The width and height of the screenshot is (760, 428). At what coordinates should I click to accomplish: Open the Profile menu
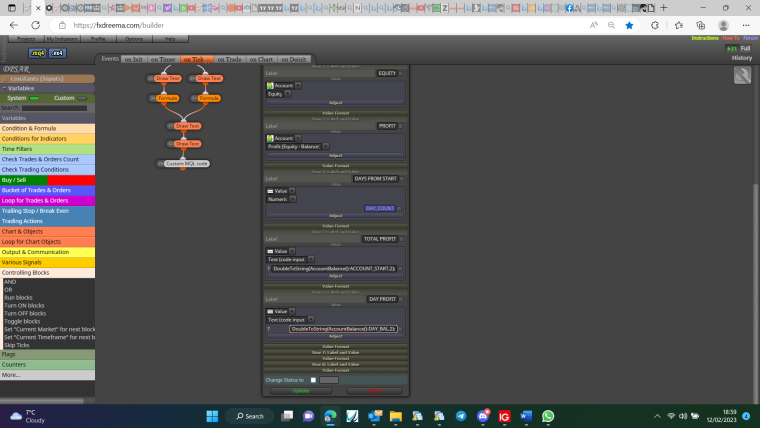[x=98, y=39]
